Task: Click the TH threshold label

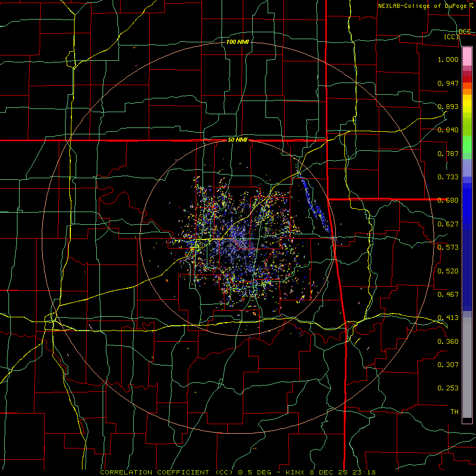Action: click(x=454, y=412)
